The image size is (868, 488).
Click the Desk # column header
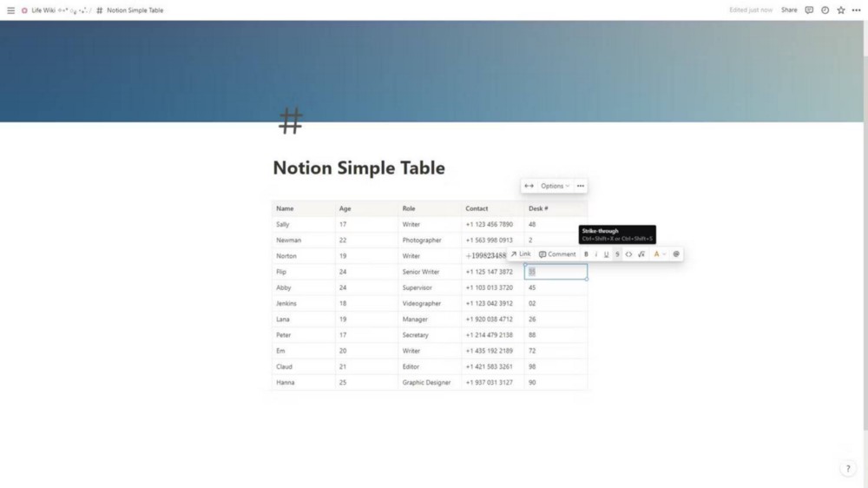pyautogui.click(x=556, y=208)
